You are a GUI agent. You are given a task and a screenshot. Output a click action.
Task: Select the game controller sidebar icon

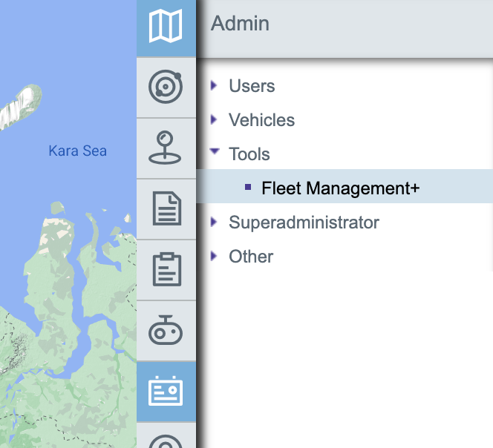(x=166, y=331)
